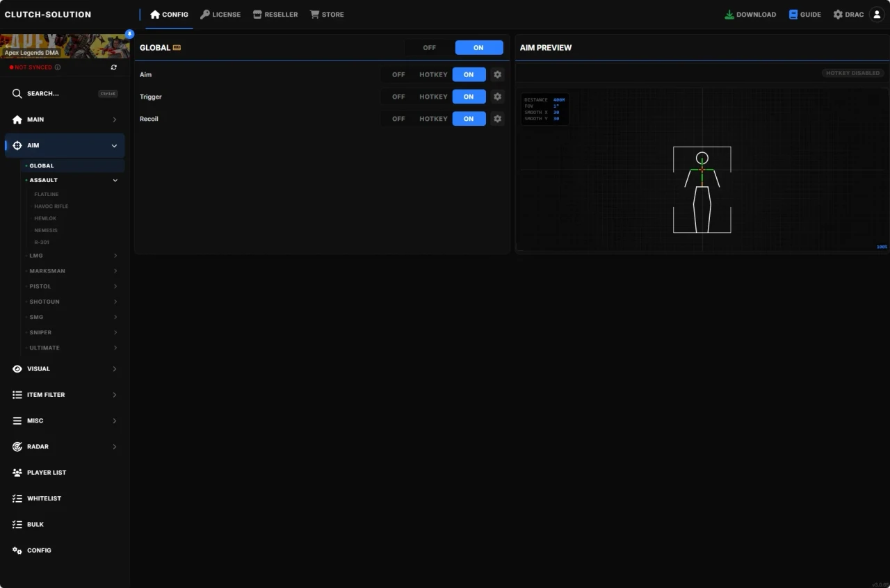Image resolution: width=890 pixels, height=588 pixels.
Task: Set Trigger to HOTKEY mode
Action: (432, 97)
